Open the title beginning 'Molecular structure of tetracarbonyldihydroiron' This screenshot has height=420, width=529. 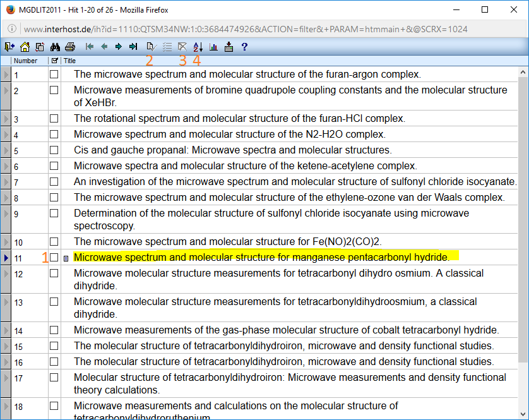tap(290, 383)
